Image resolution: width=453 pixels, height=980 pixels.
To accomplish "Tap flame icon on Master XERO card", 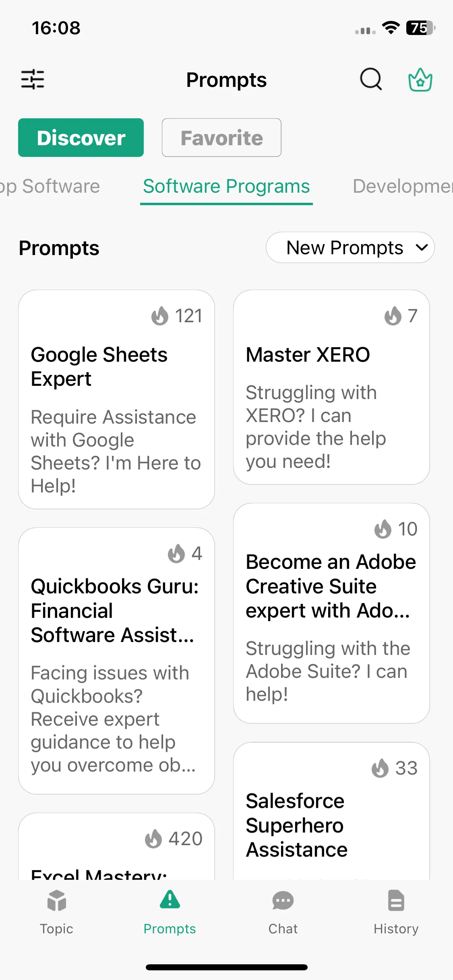I will tap(393, 316).
